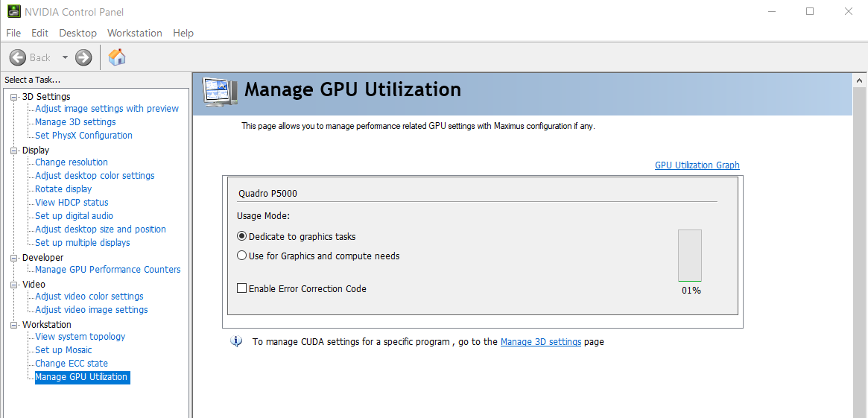Screen dimensions: 868x418
Task: Click the Workstation category label in tree
Action: tap(46, 324)
